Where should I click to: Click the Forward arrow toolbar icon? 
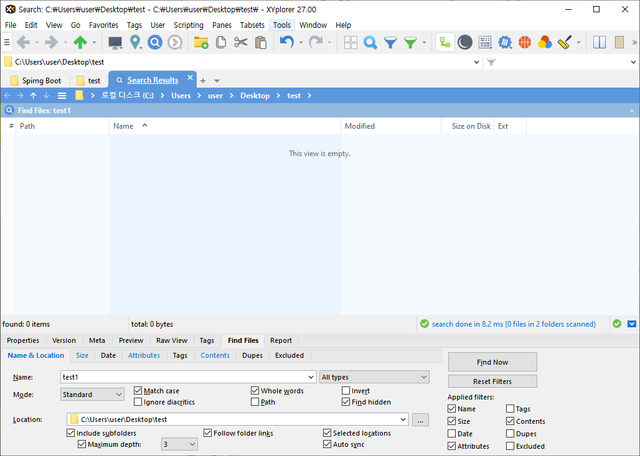pos(51,42)
